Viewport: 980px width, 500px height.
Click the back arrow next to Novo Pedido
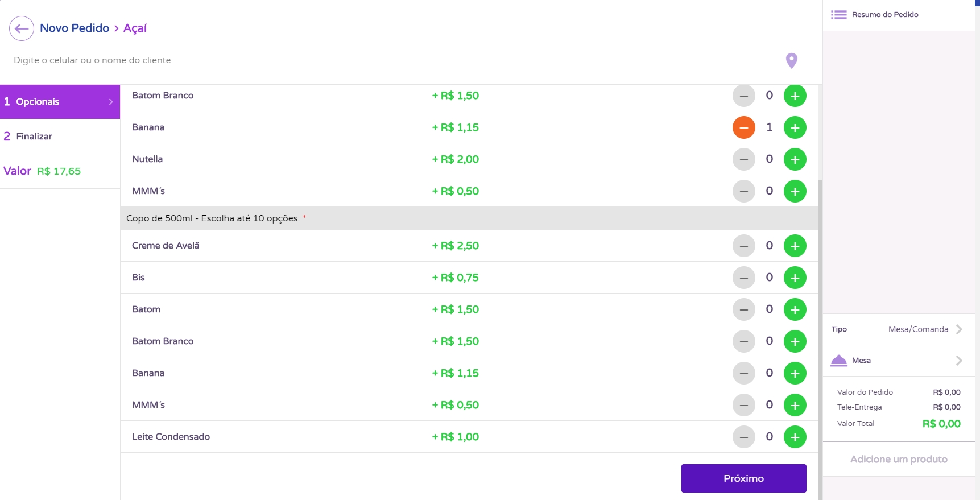pos(22,28)
